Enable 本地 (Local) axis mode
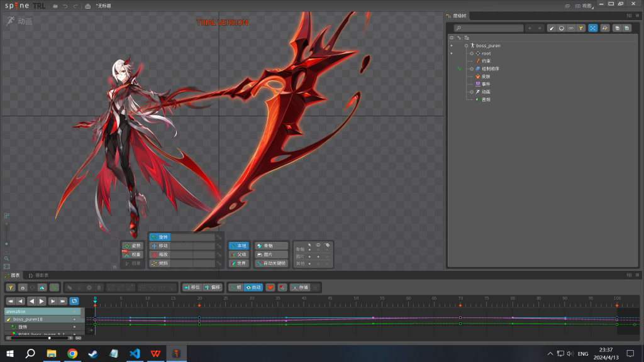644x362 pixels. coord(239,246)
